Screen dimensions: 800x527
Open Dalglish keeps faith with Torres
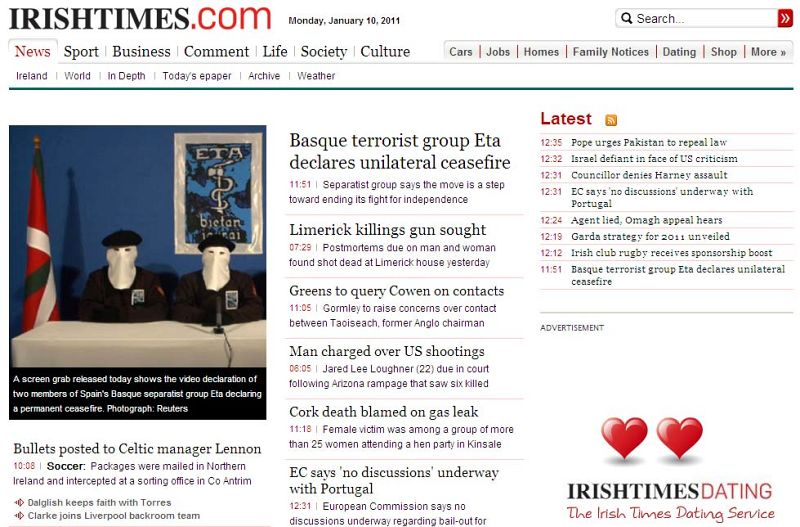click(x=99, y=503)
